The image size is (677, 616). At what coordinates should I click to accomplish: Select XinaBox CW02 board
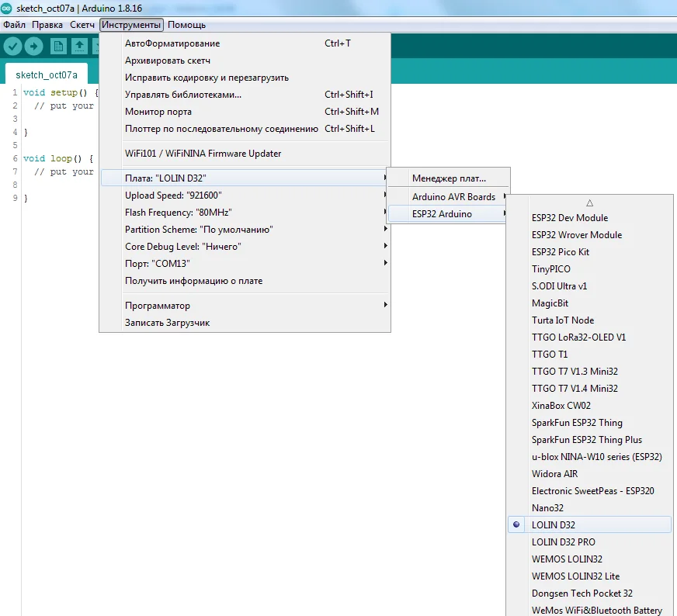[590, 406]
